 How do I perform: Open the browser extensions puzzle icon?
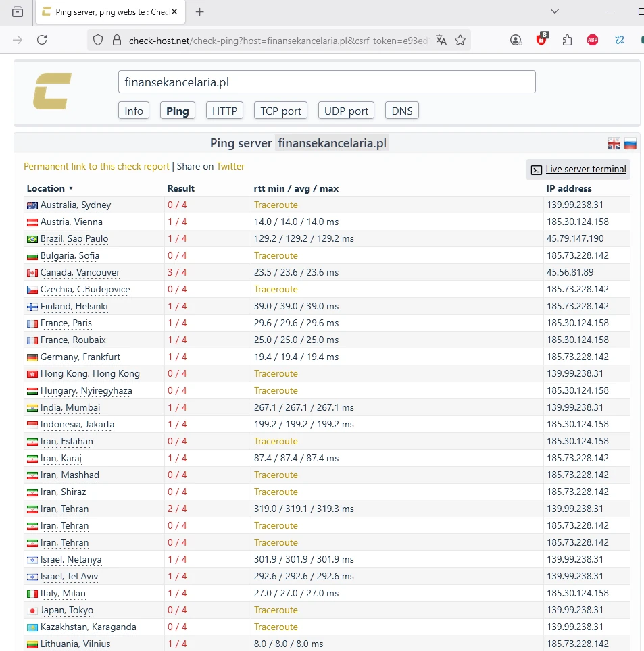tap(568, 40)
